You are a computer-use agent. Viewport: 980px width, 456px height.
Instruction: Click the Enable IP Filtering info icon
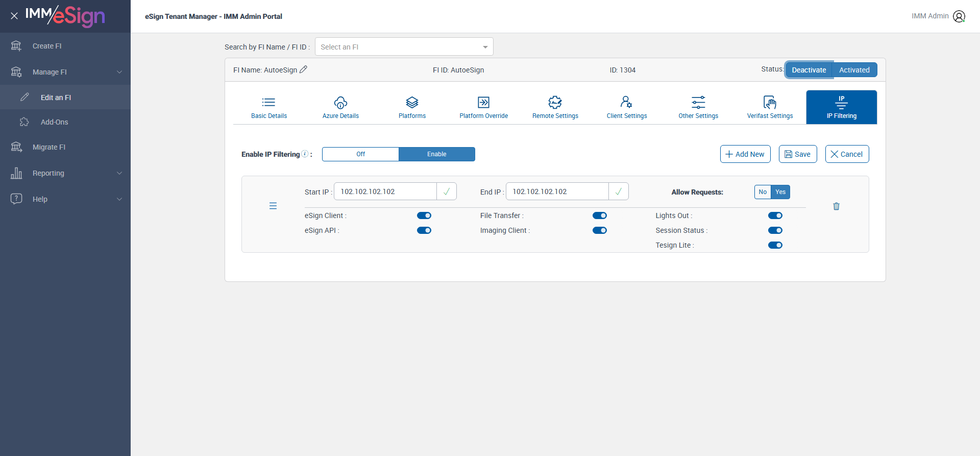(305, 154)
